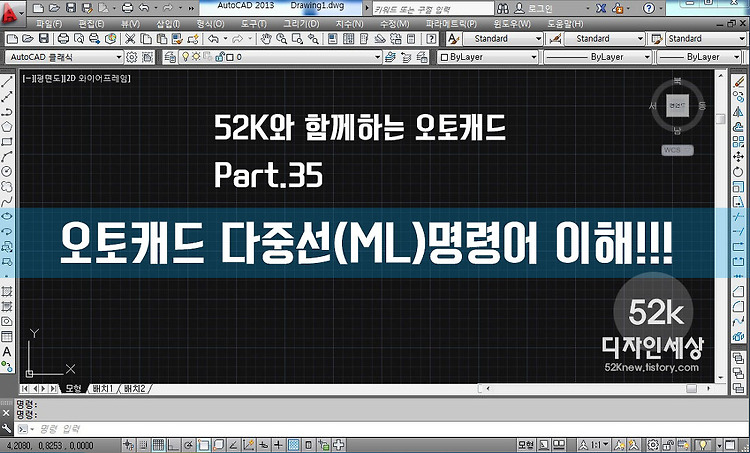Select the Line tool in the draw toolbar

pyautogui.click(x=7, y=82)
